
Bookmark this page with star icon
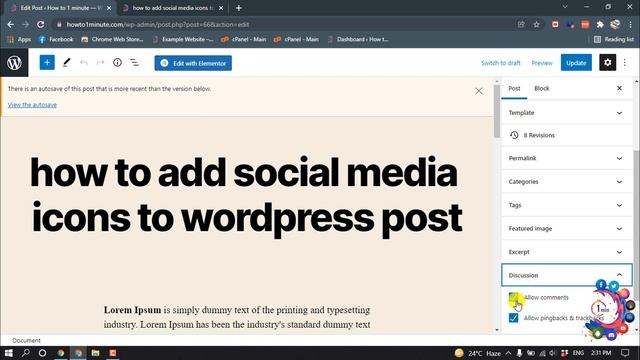tap(536, 24)
